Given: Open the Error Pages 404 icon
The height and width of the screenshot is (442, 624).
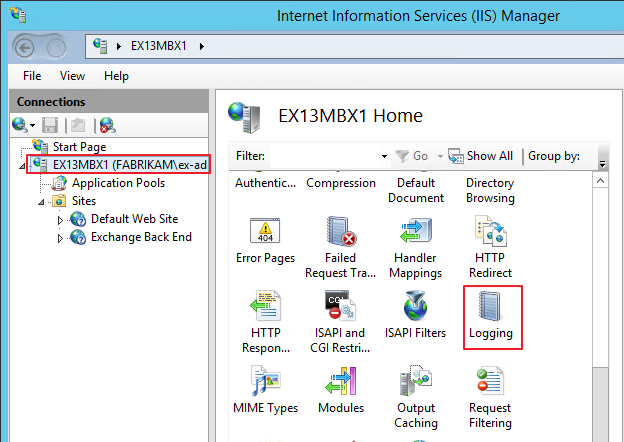Looking at the screenshot, I should click(x=265, y=230).
